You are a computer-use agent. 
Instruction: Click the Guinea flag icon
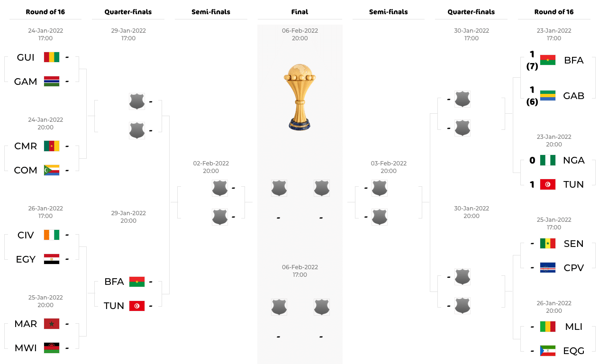point(52,57)
